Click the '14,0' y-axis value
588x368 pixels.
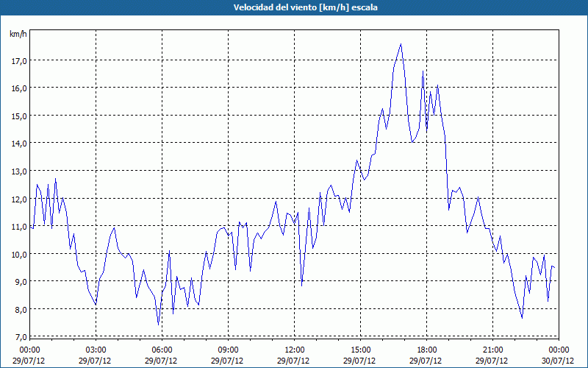19,144
